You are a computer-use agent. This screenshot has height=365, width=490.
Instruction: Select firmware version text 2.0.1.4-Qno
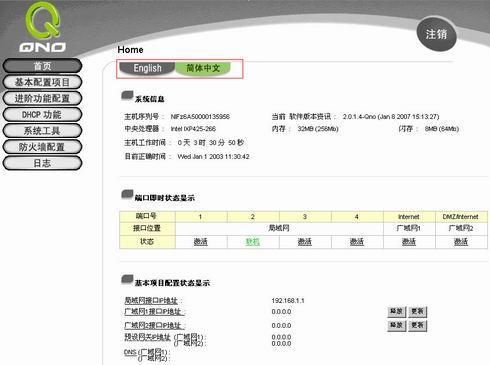[359, 117]
